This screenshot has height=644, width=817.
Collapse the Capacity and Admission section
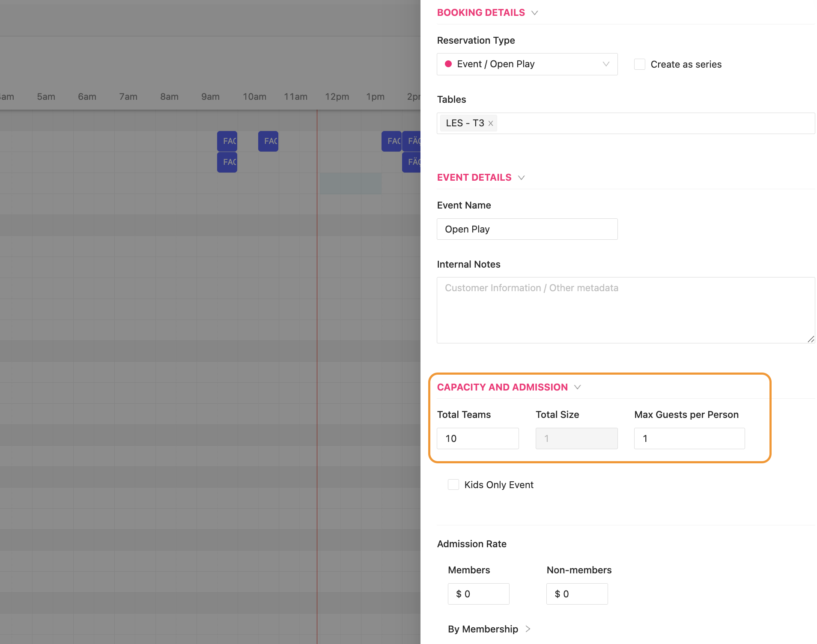[x=577, y=388]
